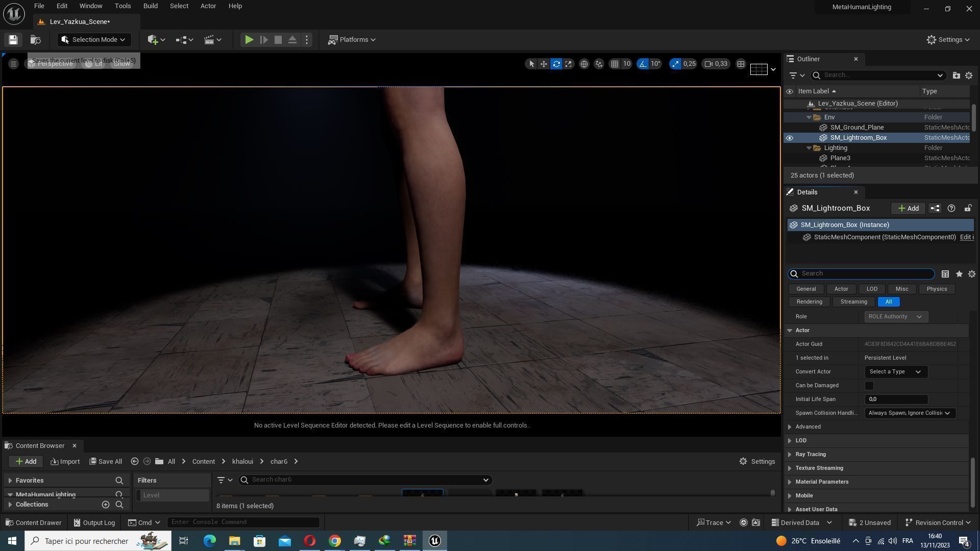Click the Details favorites star icon

tap(959, 274)
